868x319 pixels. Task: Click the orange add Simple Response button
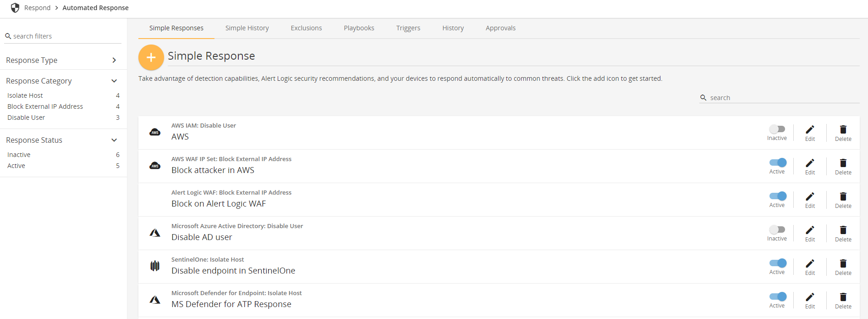[x=151, y=57]
